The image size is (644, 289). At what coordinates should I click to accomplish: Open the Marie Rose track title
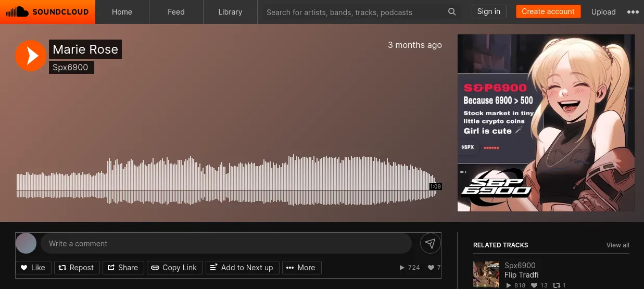(85, 49)
